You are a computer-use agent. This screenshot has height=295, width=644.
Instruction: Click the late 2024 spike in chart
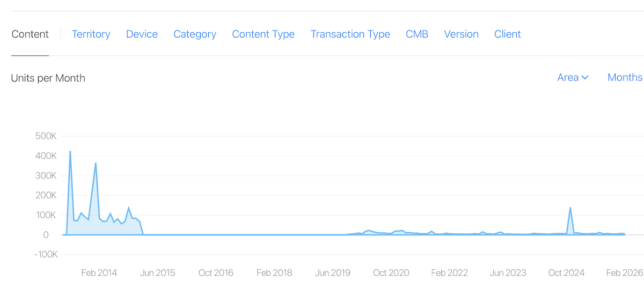pos(570,208)
